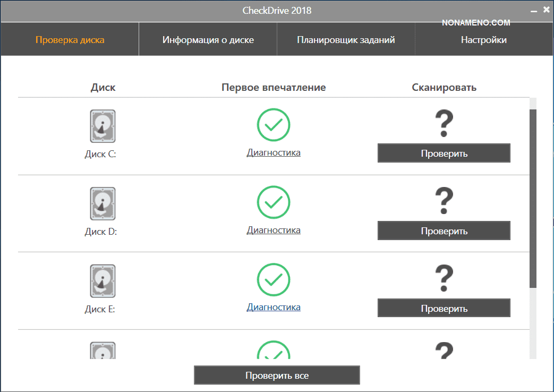The height and width of the screenshot is (392, 554).
Task: Click the green checkmark status for Диск C:
Action: tap(274, 125)
